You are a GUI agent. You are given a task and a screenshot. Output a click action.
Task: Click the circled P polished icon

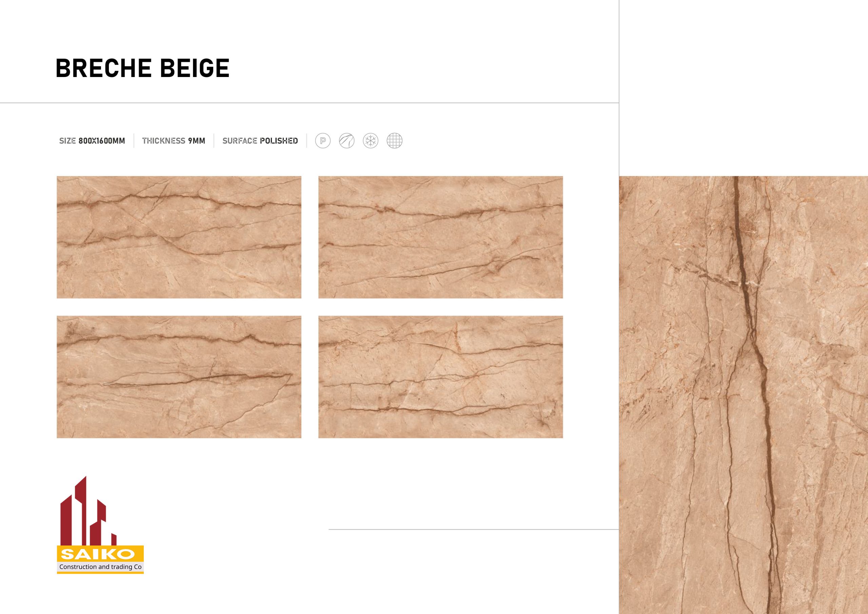click(x=322, y=141)
